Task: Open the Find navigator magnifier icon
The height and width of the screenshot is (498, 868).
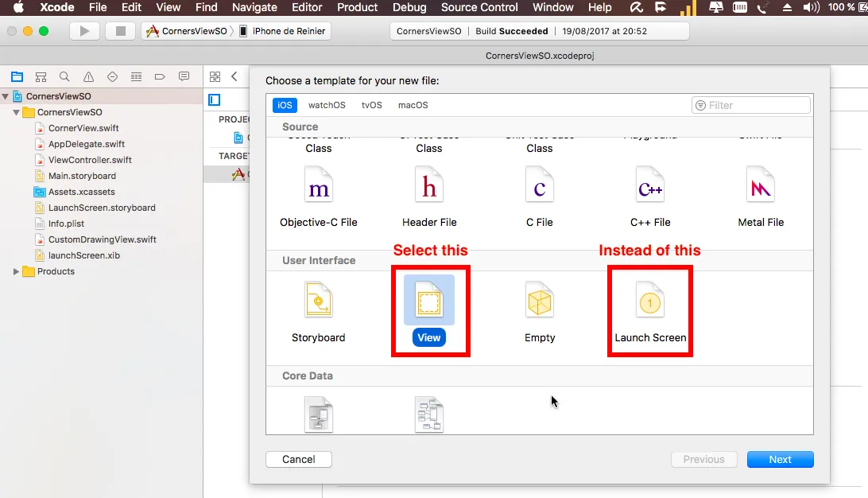Action: pos(64,76)
